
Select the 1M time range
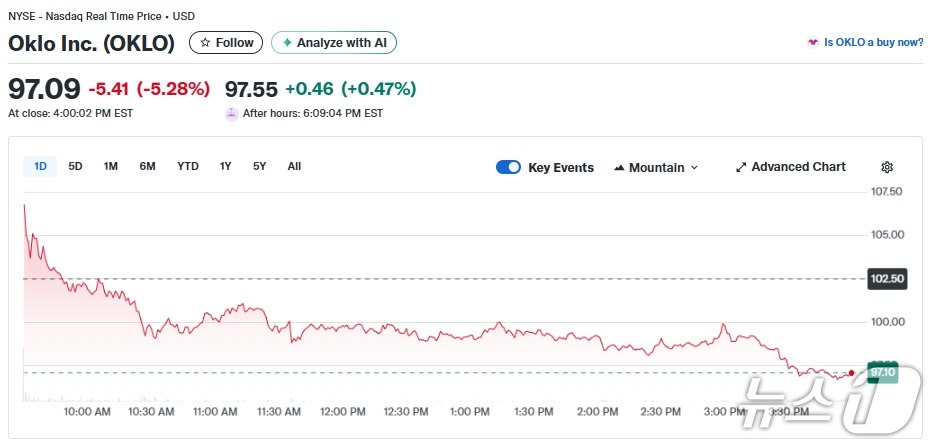(x=111, y=166)
